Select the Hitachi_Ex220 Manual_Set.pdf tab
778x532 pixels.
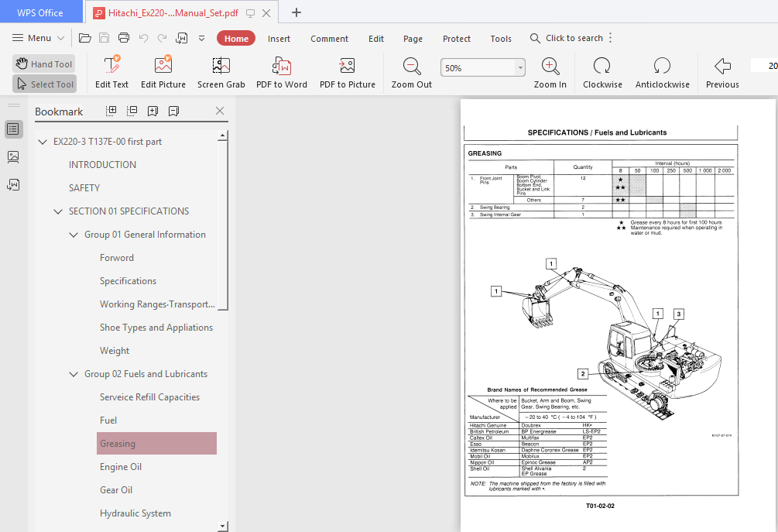coord(173,13)
